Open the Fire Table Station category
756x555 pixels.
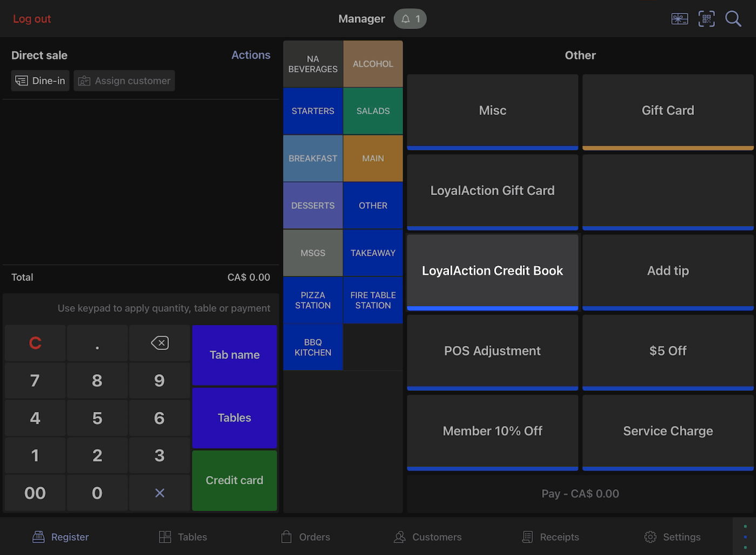point(373,300)
